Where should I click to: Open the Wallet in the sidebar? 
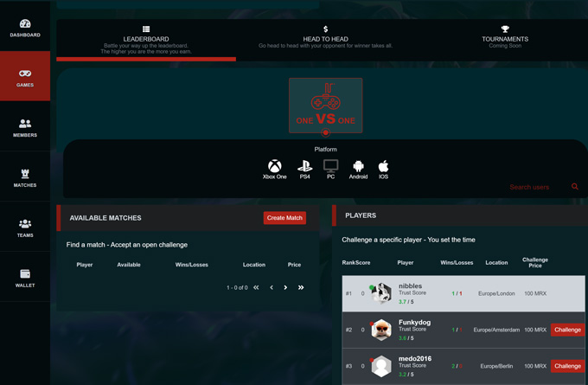(x=25, y=277)
